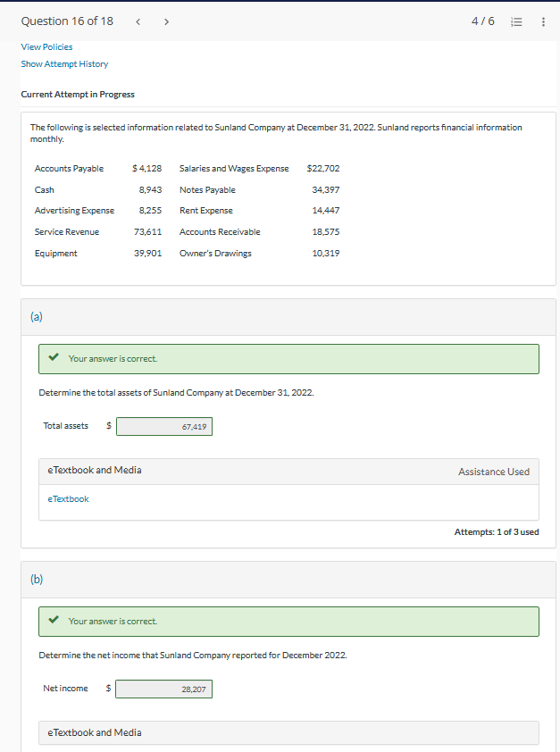The height and width of the screenshot is (752, 560).
Task: Open the eTextbook link
Action: (x=68, y=498)
